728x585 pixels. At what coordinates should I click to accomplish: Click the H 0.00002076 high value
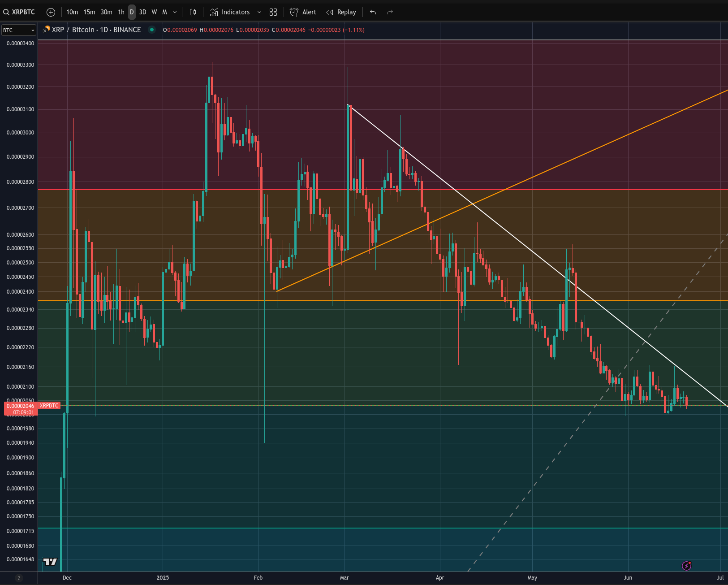point(216,30)
